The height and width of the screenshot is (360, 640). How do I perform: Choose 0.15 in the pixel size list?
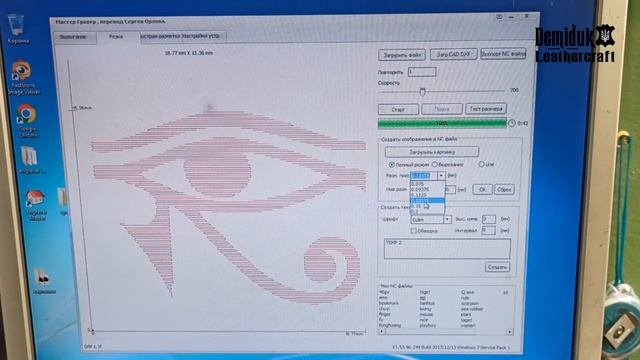427,206
